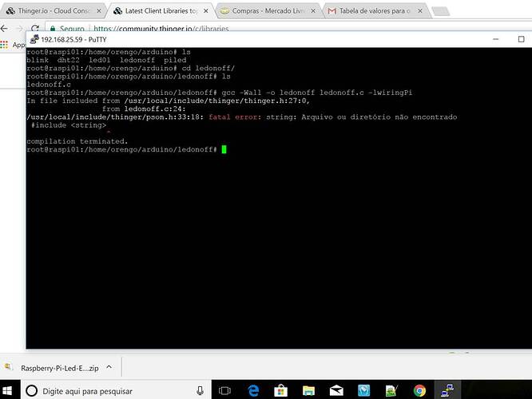Open the Compras - Mercado Livre tab
The image size is (532, 399).
[x=268, y=11]
